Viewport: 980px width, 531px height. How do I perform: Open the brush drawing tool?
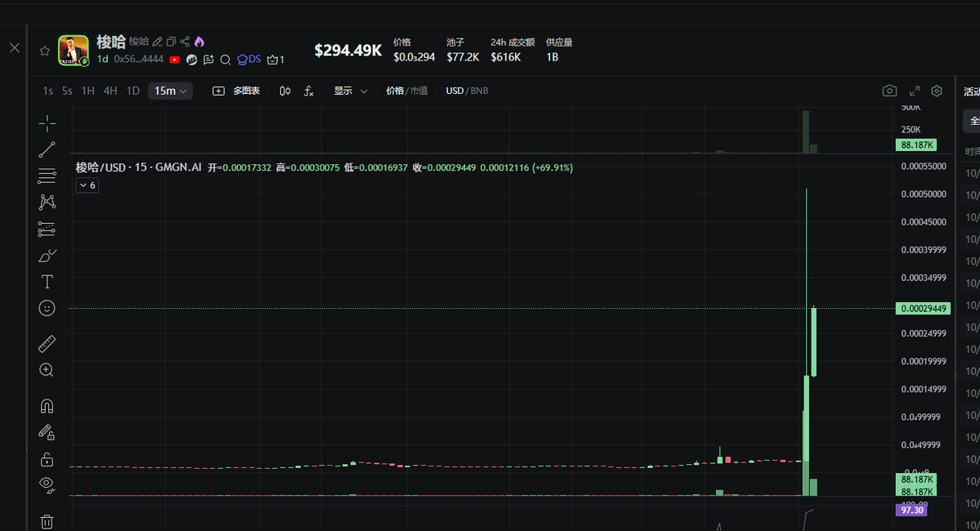(x=47, y=256)
